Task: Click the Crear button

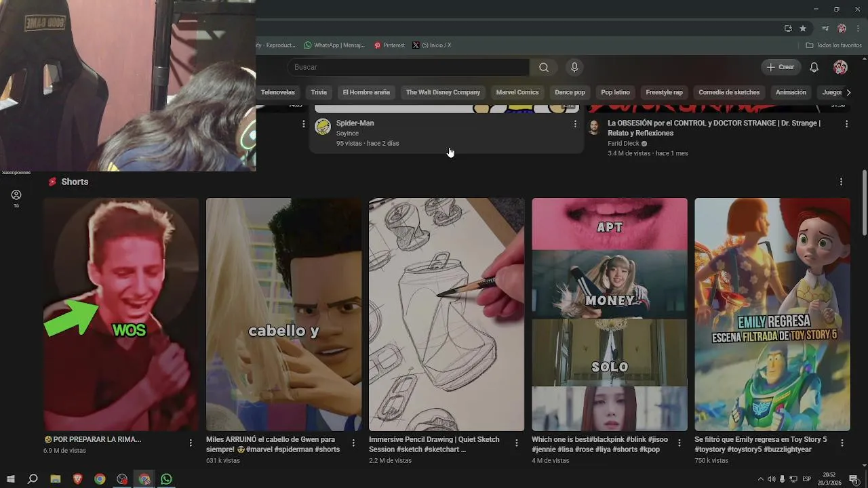Action: [781, 67]
